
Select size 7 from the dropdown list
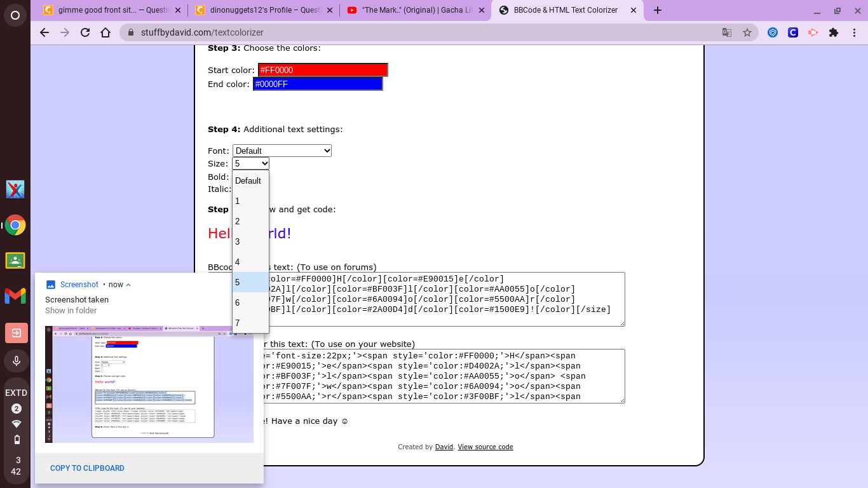(x=250, y=323)
